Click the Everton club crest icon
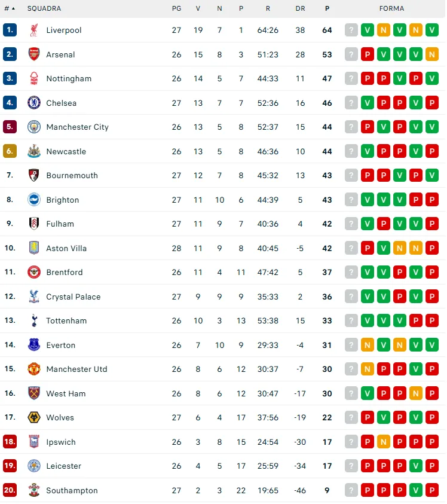Viewport: 447px width, 504px height. (x=34, y=345)
